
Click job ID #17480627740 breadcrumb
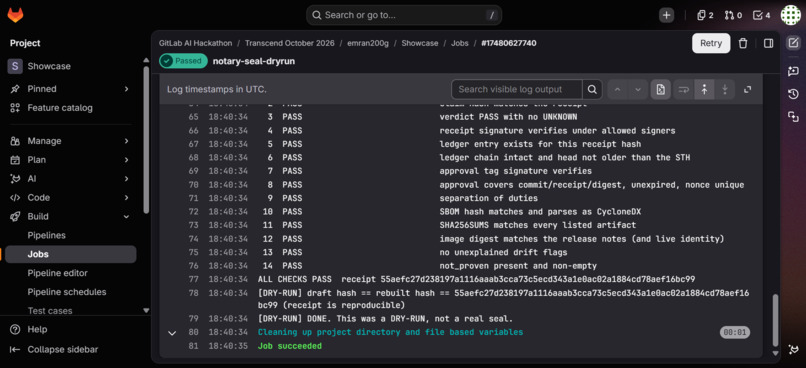(508, 43)
